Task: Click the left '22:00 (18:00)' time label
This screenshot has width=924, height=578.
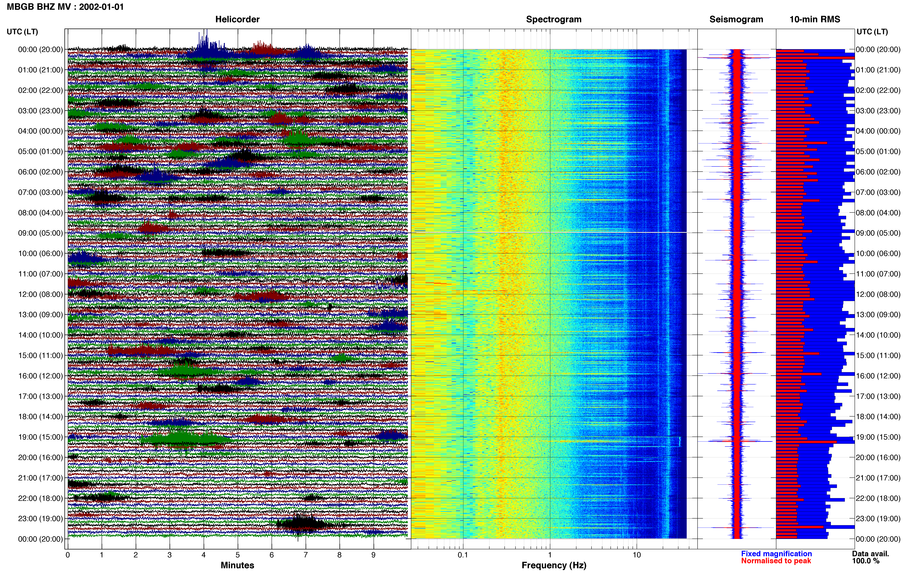Action: tap(40, 498)
